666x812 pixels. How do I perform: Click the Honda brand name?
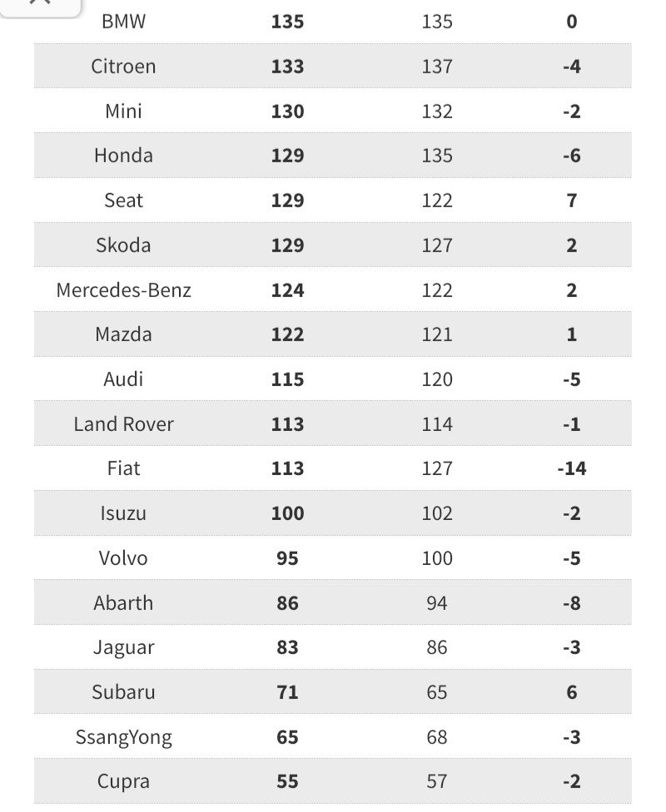[123, 156]
